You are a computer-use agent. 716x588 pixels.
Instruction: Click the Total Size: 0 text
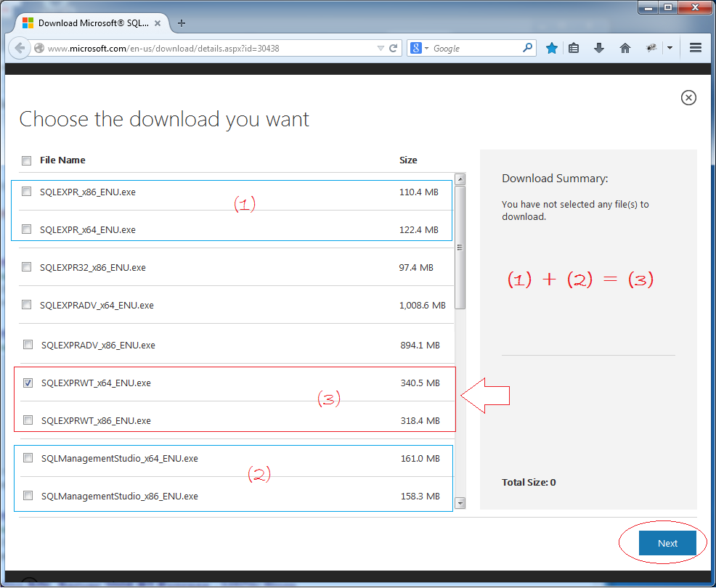[529, 483]
